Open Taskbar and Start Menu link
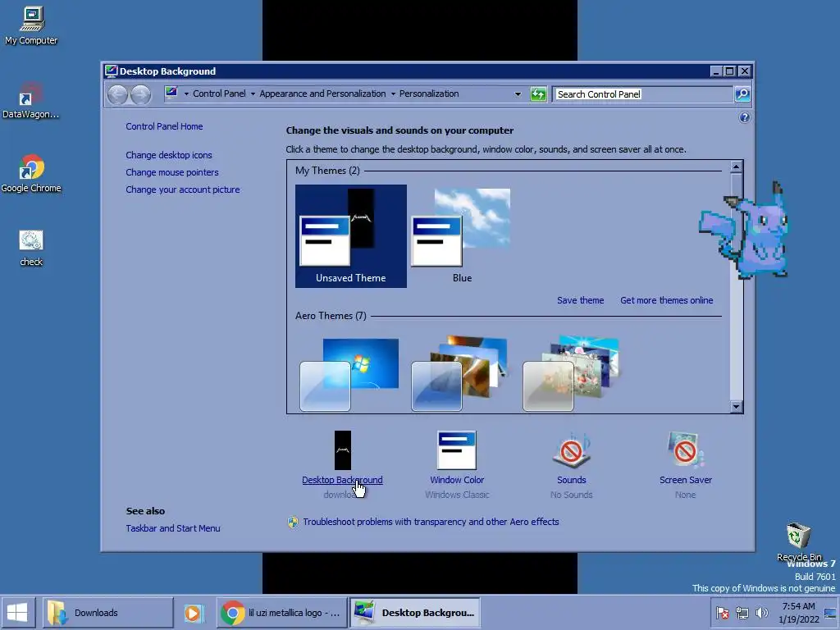Screen dimensions: 840x630 pyautogui.click(x=173, y=528)
